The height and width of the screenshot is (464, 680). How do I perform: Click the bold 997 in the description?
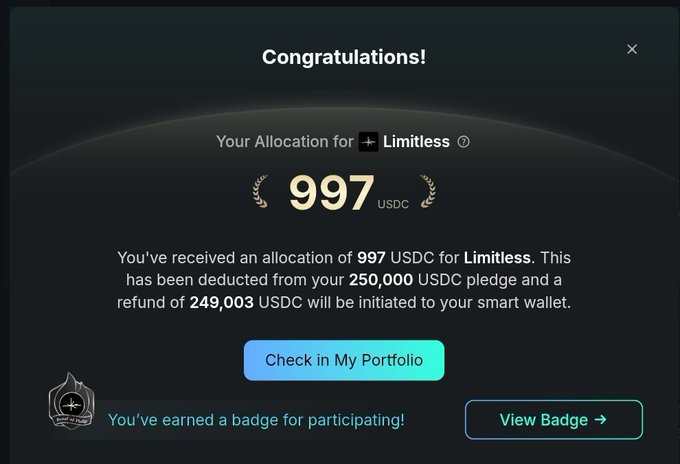371,258
